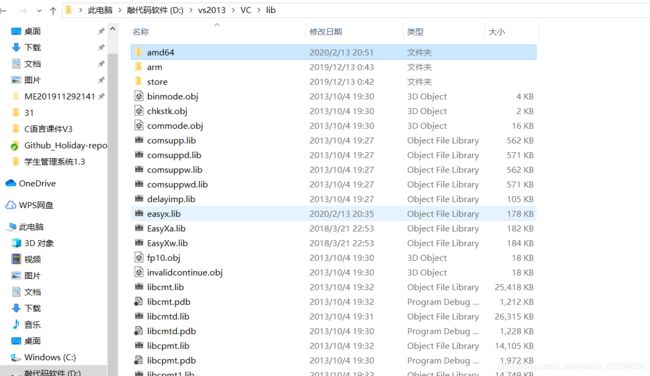Click the easyx.lib library icon

(x=139, y=213)
